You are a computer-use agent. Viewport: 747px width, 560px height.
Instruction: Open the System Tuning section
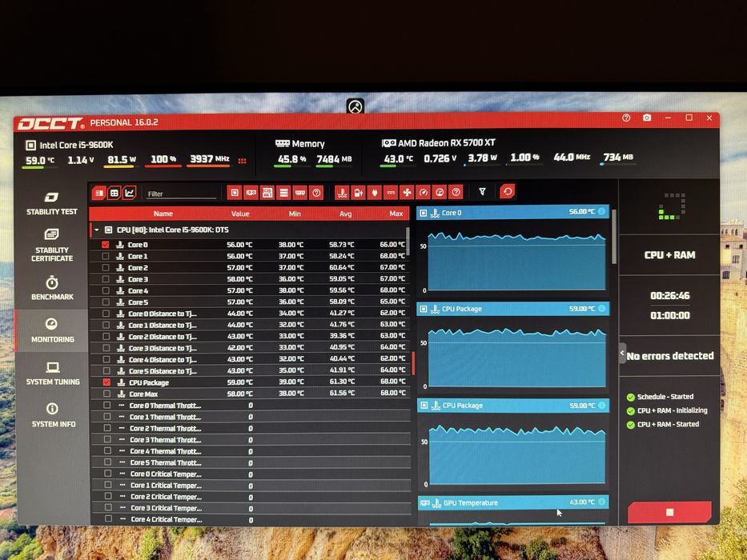tap(52, 374)
